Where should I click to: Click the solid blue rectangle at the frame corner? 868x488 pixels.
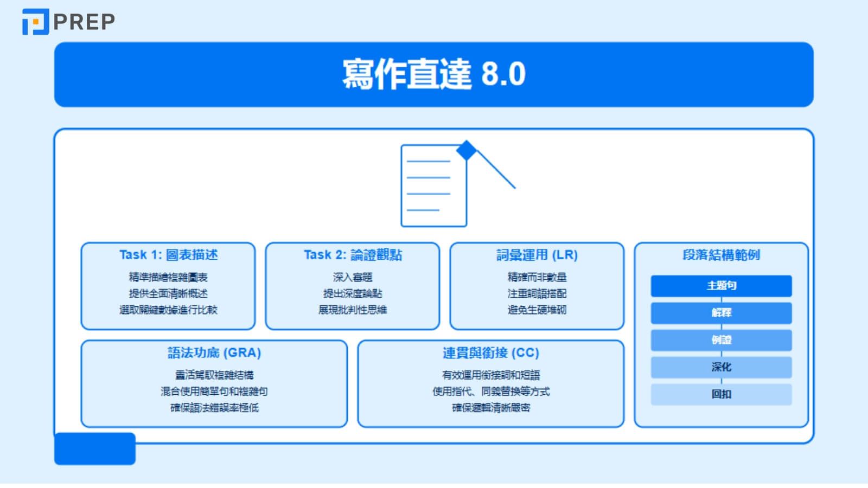pos(95,448)
